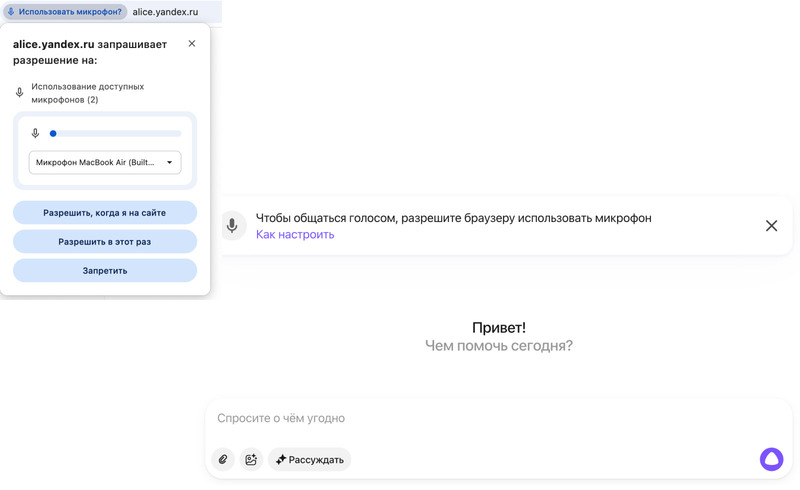This screenshot has height=490, width=800.
Task: Click the microphone icon in the voice banner
Action: point(232,226)
